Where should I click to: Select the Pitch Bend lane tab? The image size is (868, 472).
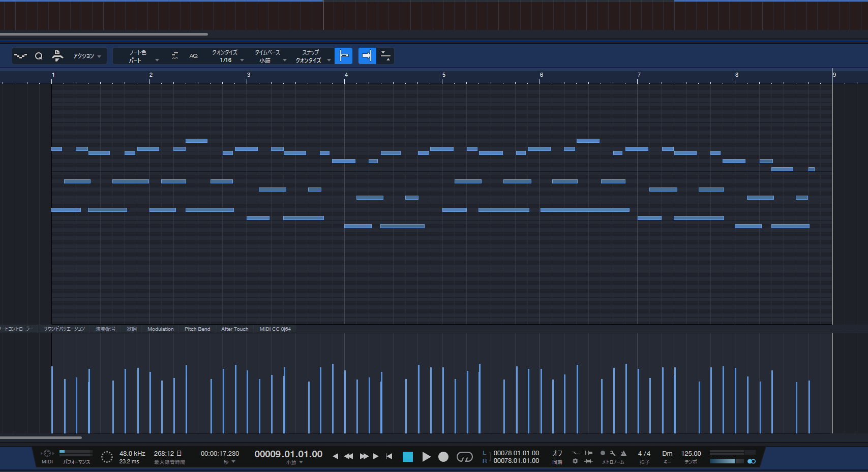point(197,329)
